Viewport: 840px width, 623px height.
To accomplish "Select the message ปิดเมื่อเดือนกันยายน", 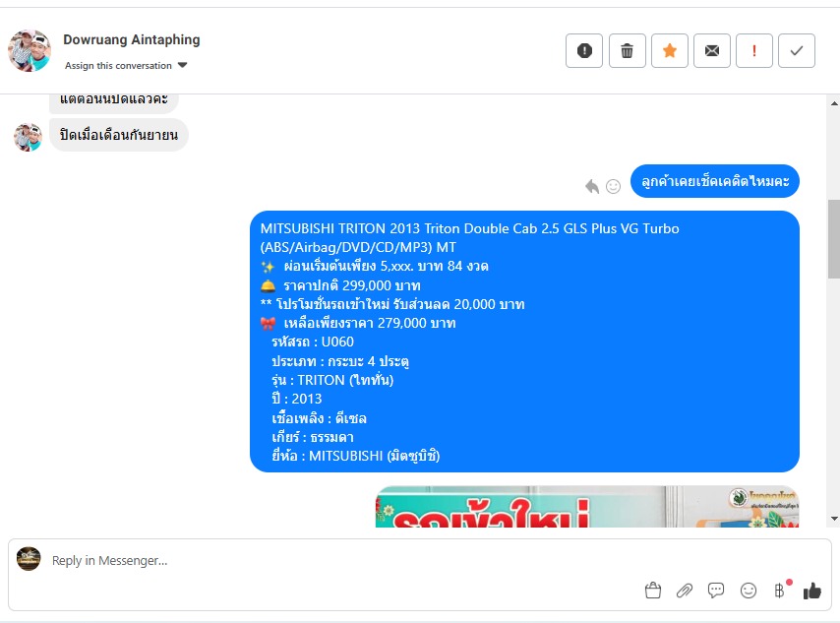I will pos(118,135).
